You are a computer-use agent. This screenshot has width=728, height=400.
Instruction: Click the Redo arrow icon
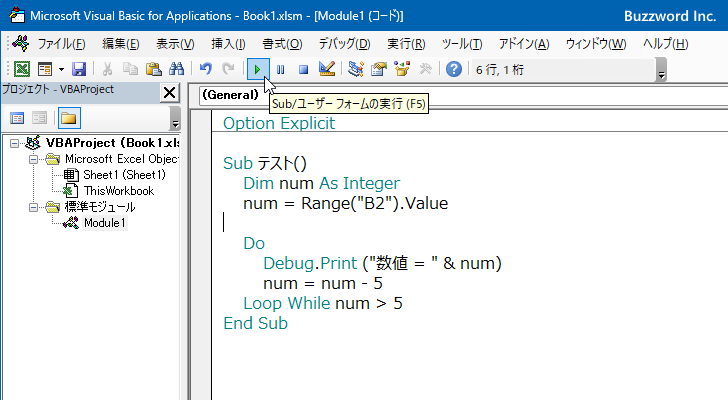tap(228, 69)
